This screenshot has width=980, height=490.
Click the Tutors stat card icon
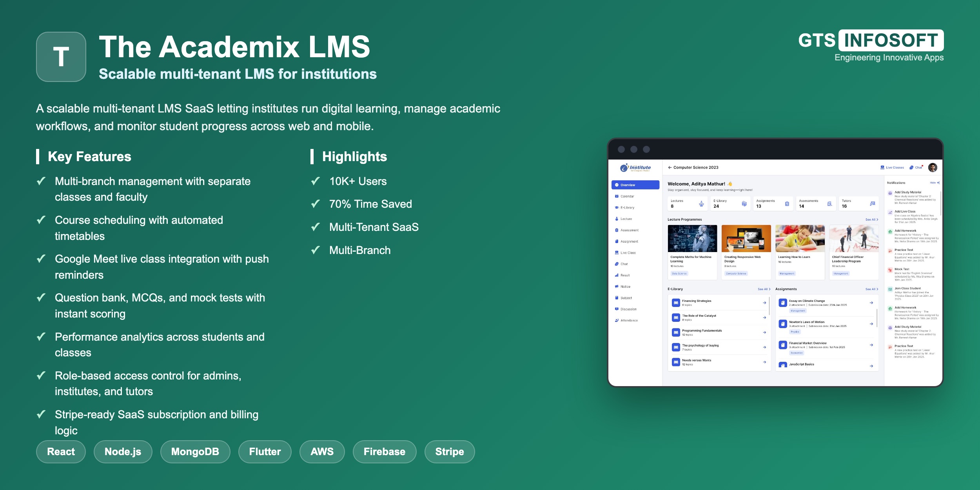pos(872,204)
